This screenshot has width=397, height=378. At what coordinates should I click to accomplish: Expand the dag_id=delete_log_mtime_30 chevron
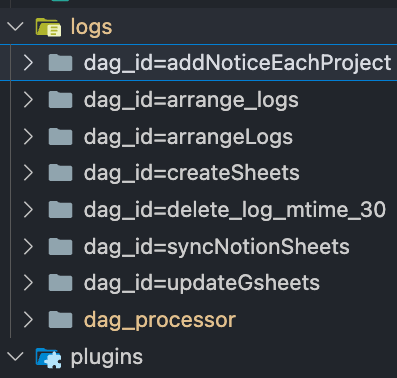pyautogui.click(x=28, y=210)
